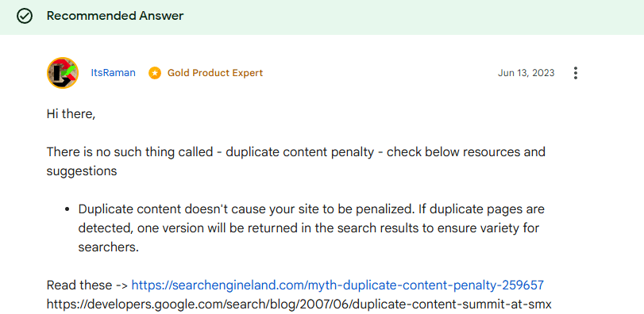Click the ItsRaman profile avatar
This screenshot has width=644, height=314.
pos(63,73)
